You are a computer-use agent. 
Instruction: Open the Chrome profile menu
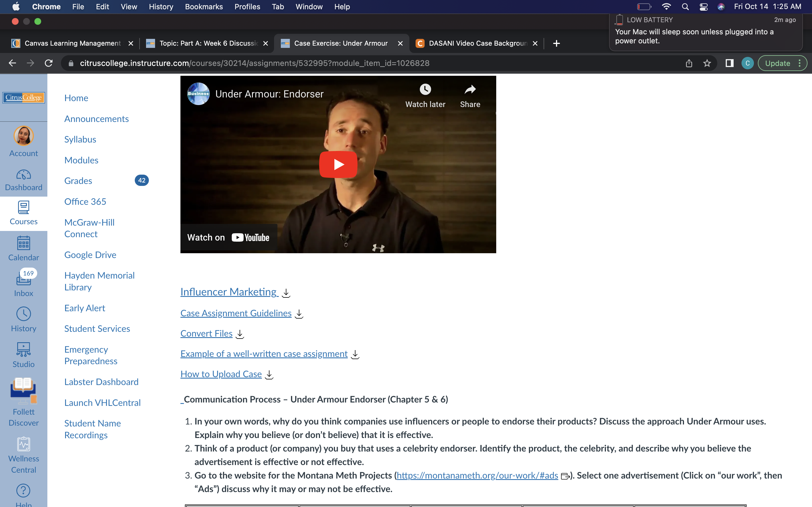coord(747,63)
